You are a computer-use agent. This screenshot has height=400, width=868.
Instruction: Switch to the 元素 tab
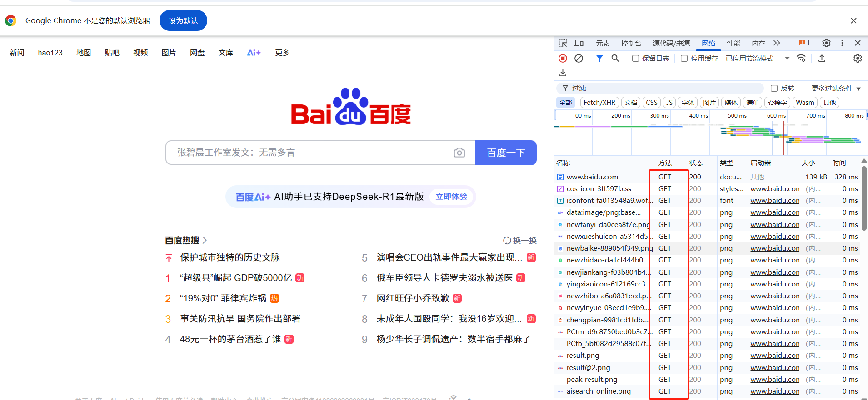603,43
